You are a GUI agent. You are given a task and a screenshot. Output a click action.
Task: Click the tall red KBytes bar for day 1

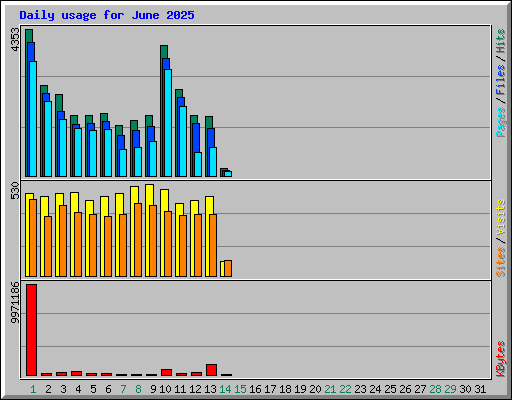point(31,330)
